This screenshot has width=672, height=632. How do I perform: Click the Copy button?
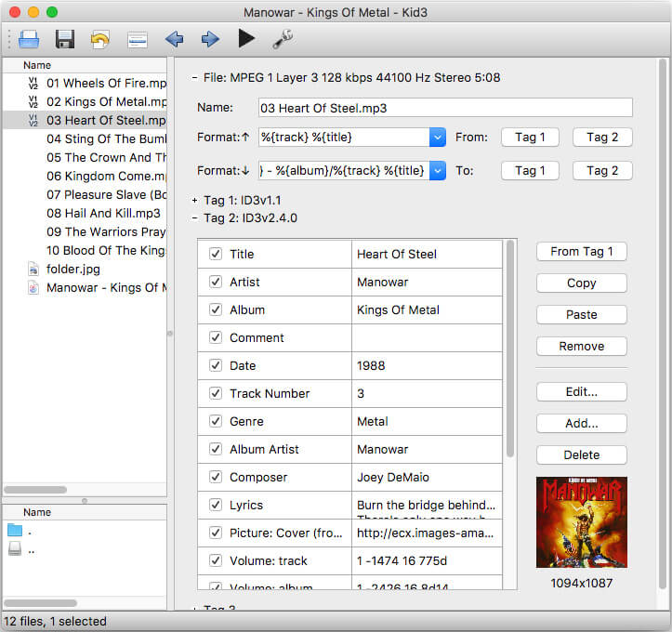pyautogui.click(x=582, y=283)
